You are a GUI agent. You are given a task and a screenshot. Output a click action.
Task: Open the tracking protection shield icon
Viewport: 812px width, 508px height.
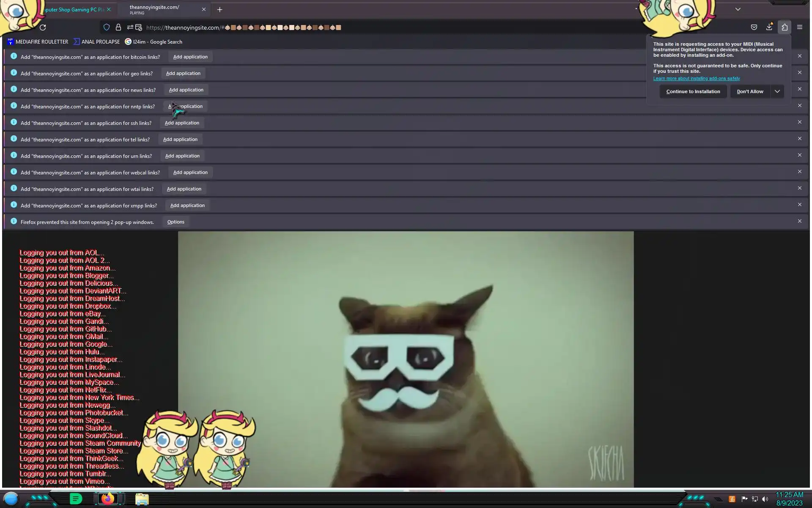coord(107,28)
